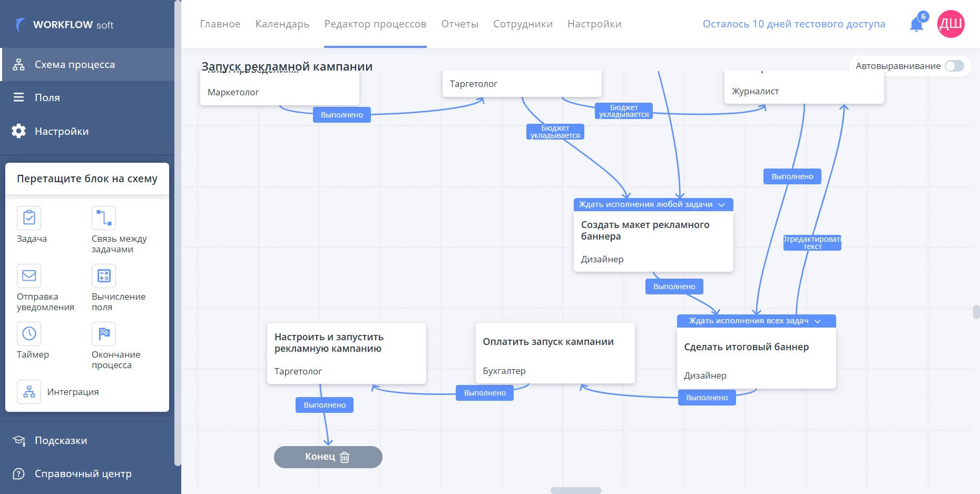Image resolution: width=980 pixels, height=494 pixels.
Task: Click the Конец end block
Action: tap(328, 457)
